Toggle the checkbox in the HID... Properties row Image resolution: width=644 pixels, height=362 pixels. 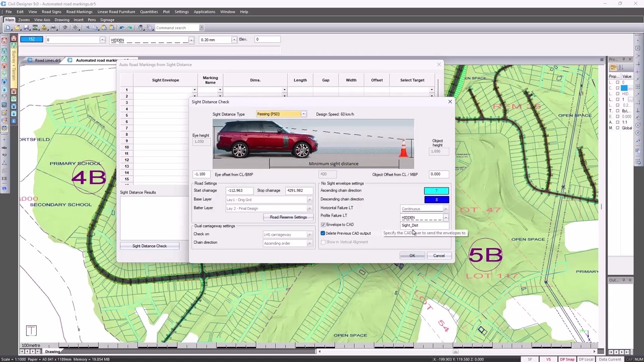point(618,94)
